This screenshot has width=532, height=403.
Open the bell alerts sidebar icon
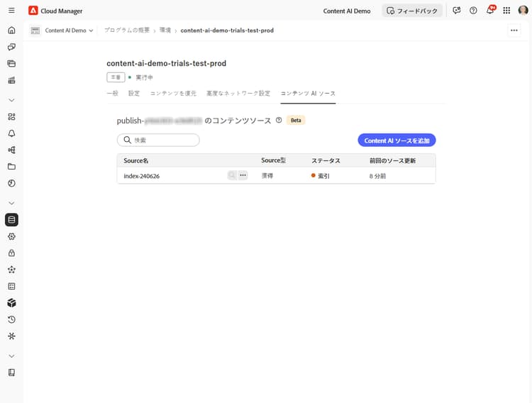pos(11,133)
